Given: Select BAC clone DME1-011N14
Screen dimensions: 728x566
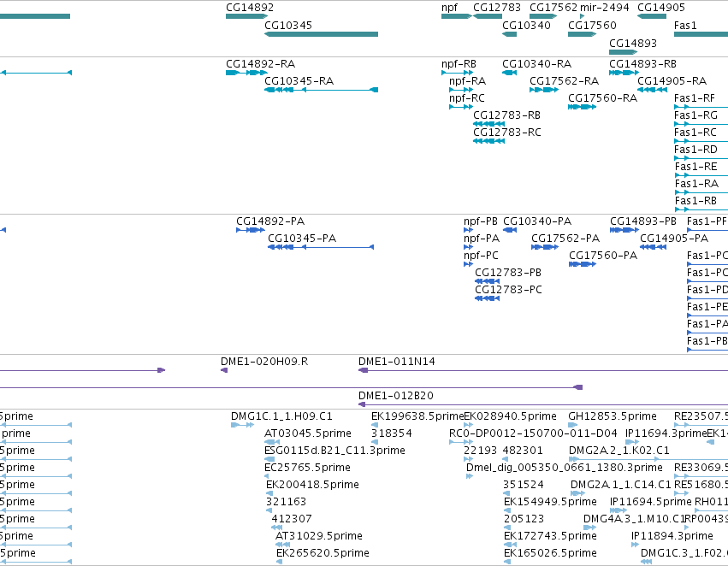Looking at the screenshot, I should [x=396, y=362].
